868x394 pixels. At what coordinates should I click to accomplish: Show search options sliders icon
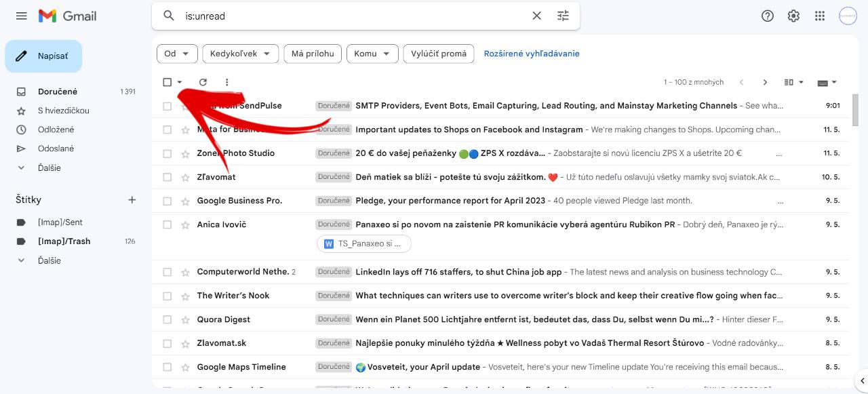click(563, 16)
